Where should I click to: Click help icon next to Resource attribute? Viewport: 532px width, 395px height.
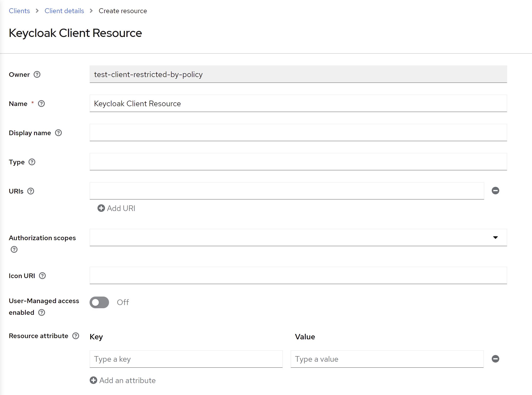click(x=76, y=336)
